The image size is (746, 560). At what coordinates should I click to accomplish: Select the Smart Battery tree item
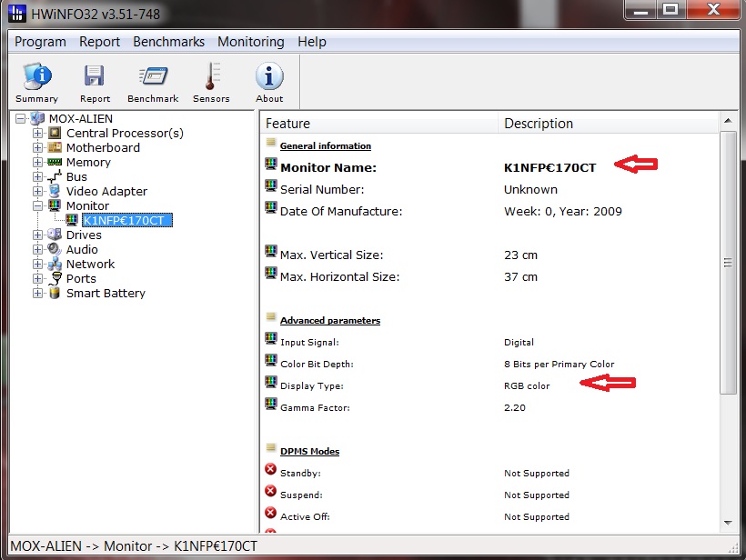(106, 294)
